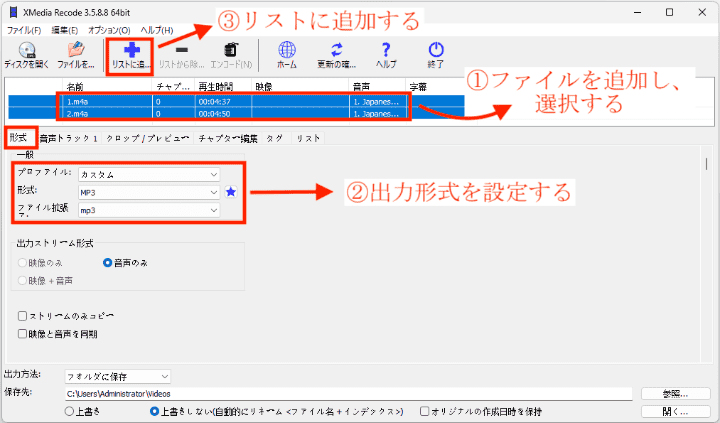Click the 再生時間 column header
The width and height of the screenshot is (720, 423).
coord(223,86)
